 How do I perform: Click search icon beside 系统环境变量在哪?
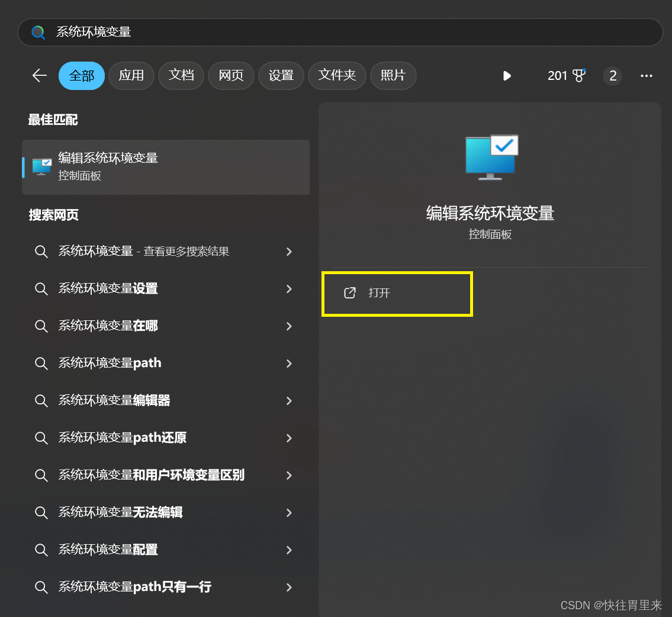click(x=41, y=326)
